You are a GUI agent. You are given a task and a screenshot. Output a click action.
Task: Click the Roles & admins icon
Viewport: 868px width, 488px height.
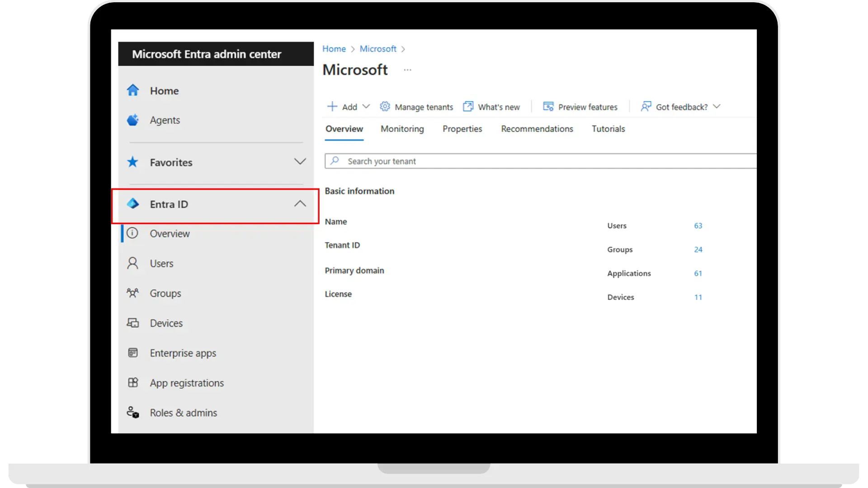click(x=133, y=413)
